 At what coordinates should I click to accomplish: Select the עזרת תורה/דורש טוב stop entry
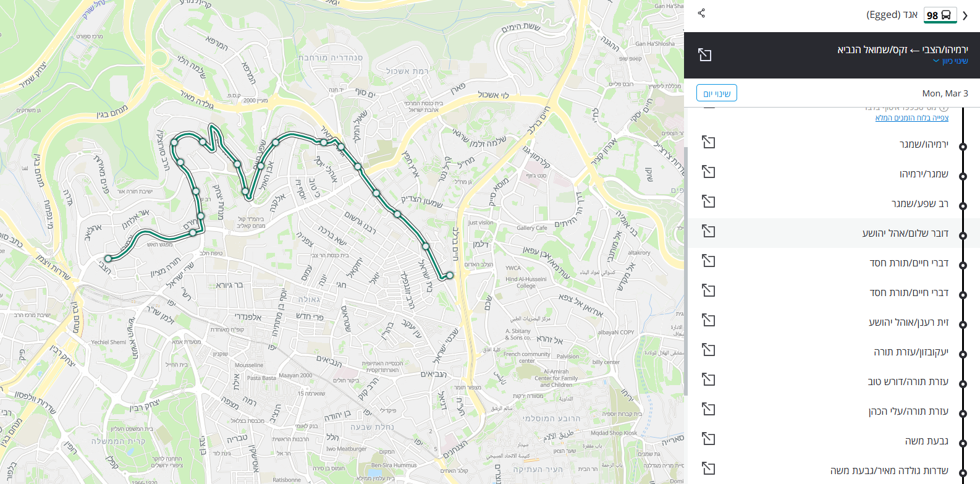tap(908, 381)
